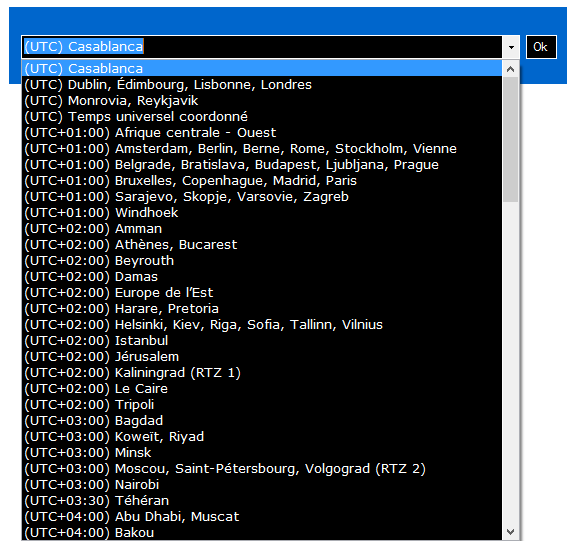This screenshot has height=541, width=572.
Task: Select (UTC) Dublin, Édimbourg, Lisbonne, Londres
Action: click(x=262, y=85)
